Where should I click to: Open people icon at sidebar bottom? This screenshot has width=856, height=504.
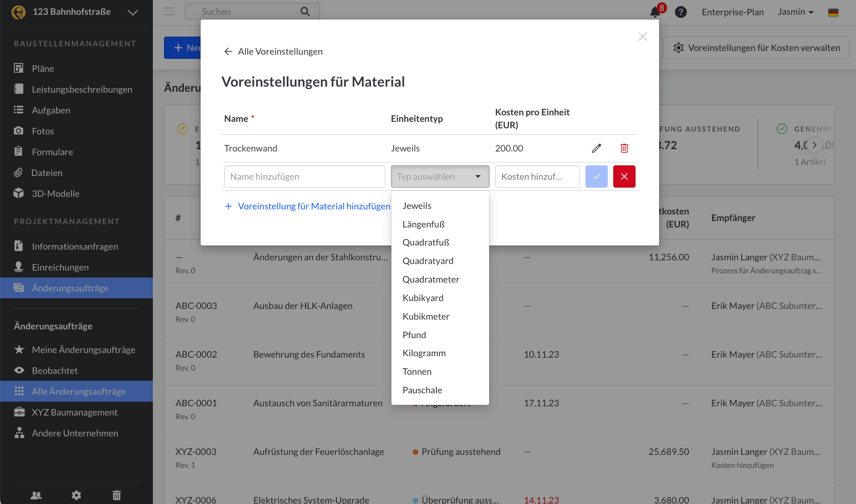pyautogui.click(x=36, y=495)
